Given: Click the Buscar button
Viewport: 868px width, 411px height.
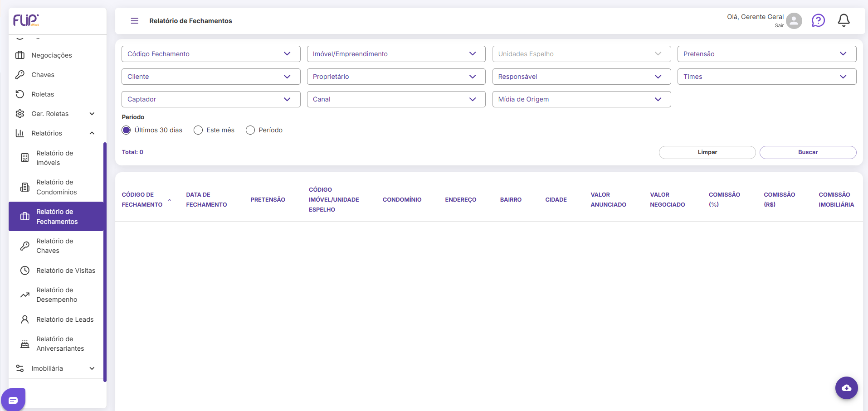Looking at the screenshot, I should [808, 152].
